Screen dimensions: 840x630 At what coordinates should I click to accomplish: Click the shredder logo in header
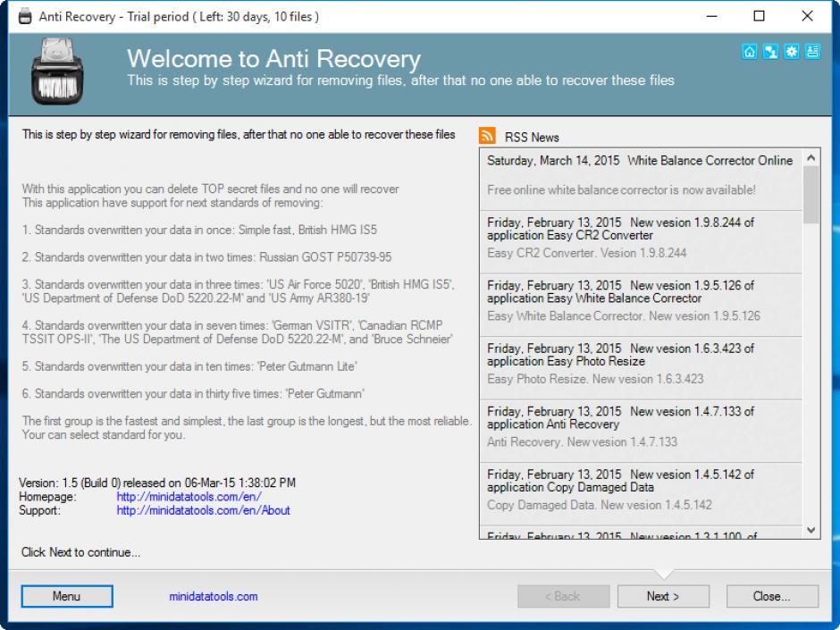click(x=57, y=71)
